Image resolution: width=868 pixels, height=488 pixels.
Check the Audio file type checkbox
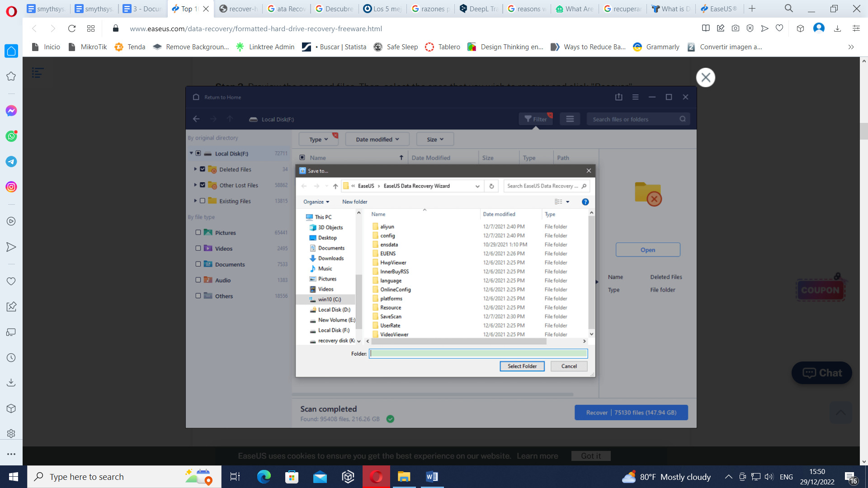point(198,280)
